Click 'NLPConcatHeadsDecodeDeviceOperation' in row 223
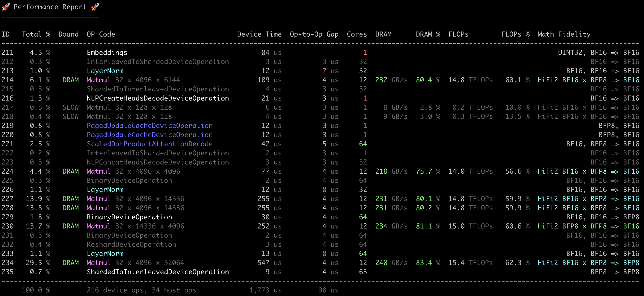Screen dimensions: 644x296 [x=158, y=162]
